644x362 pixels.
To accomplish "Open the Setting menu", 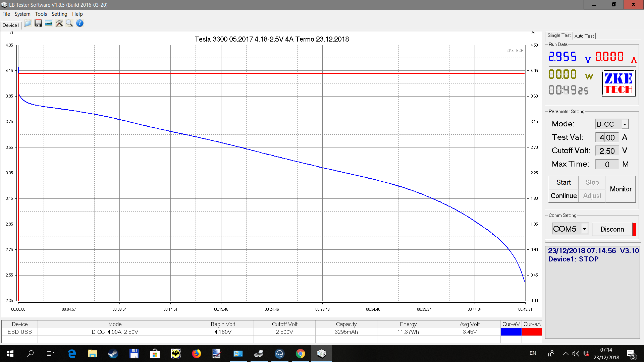I will [59, 14].
